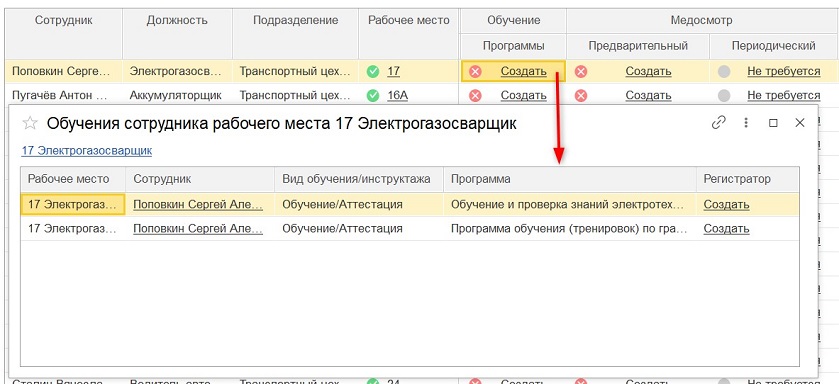
Task: Open workplace link 16А
Action: 398,95
